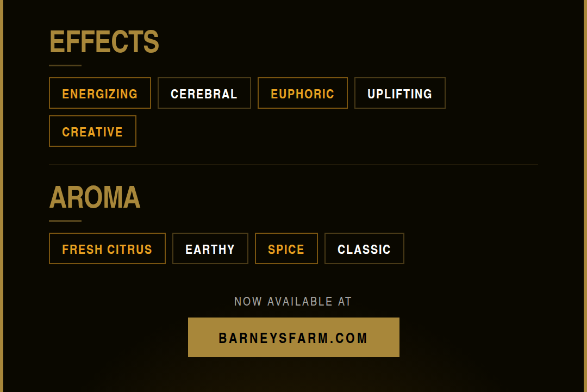Open the BARNEYSFARM.COM link button

tap(293, 338)
